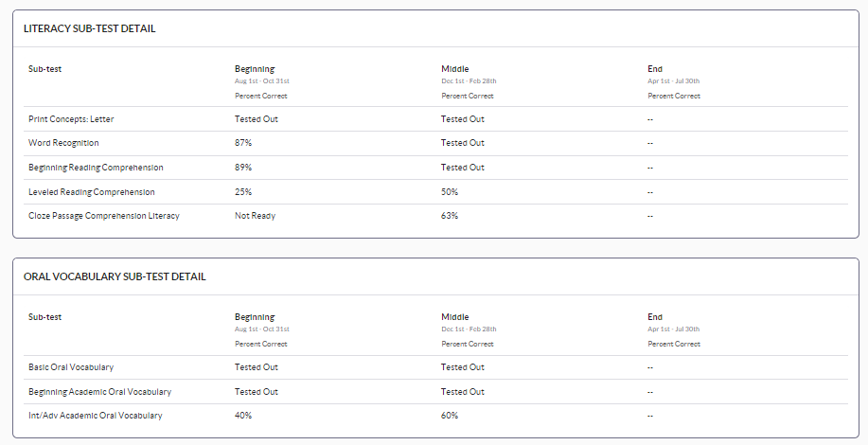Select Cloze Passage Comprehension Literacy label
The width and height of the screenshot is (868, 445).
[104, 216]
